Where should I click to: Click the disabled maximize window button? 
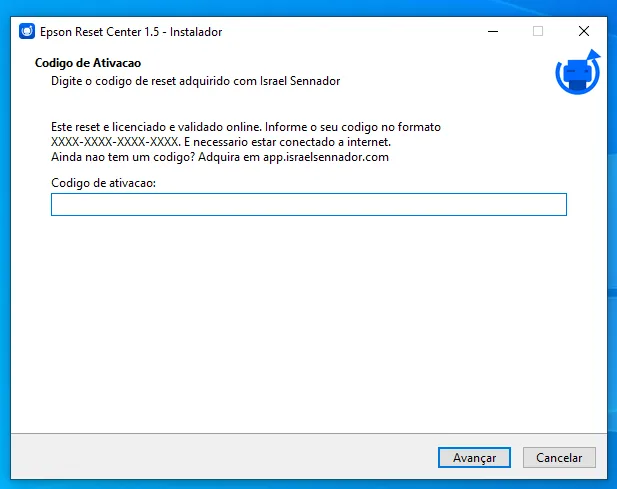(538, 31)
